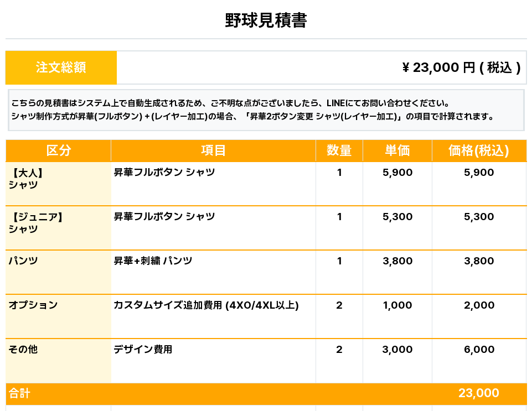This screenshot has width=532, height=411.
Task: Click the 野球見積書 title
Action: [x=266, y=21]
